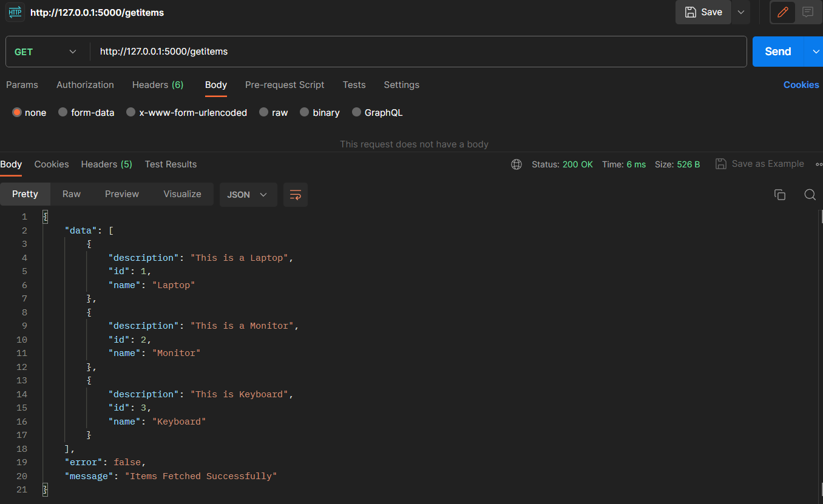The width and height of the screenshot is (823, 504).
Task: Open the Send button dropdown arrow
Action: tap(815, 52)
